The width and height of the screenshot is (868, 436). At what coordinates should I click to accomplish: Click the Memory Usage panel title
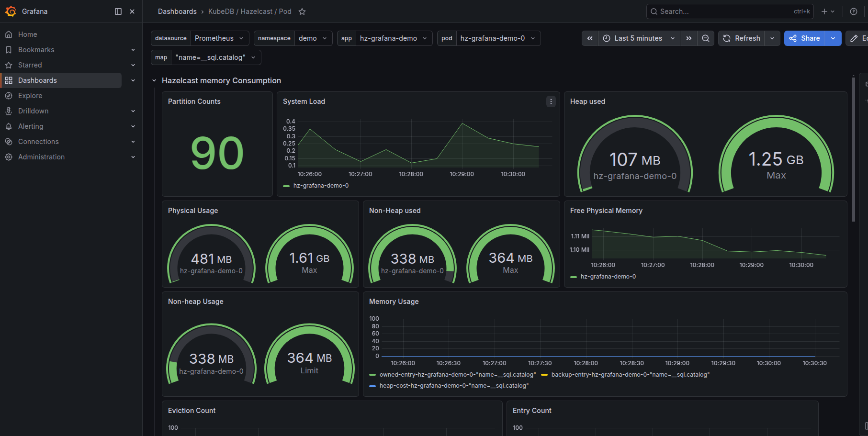tap(394, 302)
